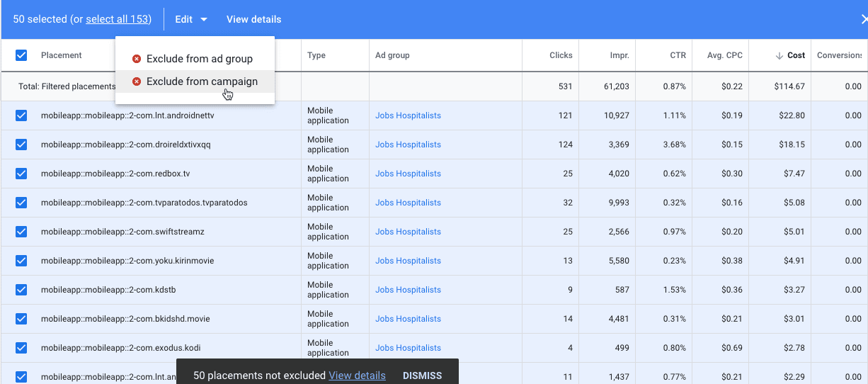The height and width of the screenshot is (384, 868).
Task: Open 'View details' link in the notification toast
Action: tap(357, 375)
